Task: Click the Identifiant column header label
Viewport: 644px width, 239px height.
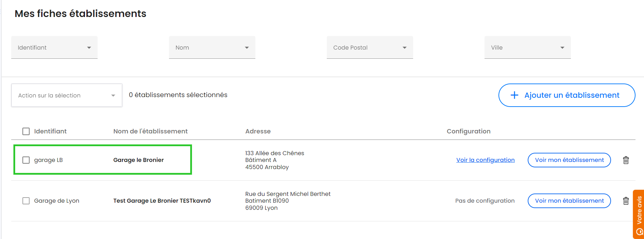Action: pos(50,131)
